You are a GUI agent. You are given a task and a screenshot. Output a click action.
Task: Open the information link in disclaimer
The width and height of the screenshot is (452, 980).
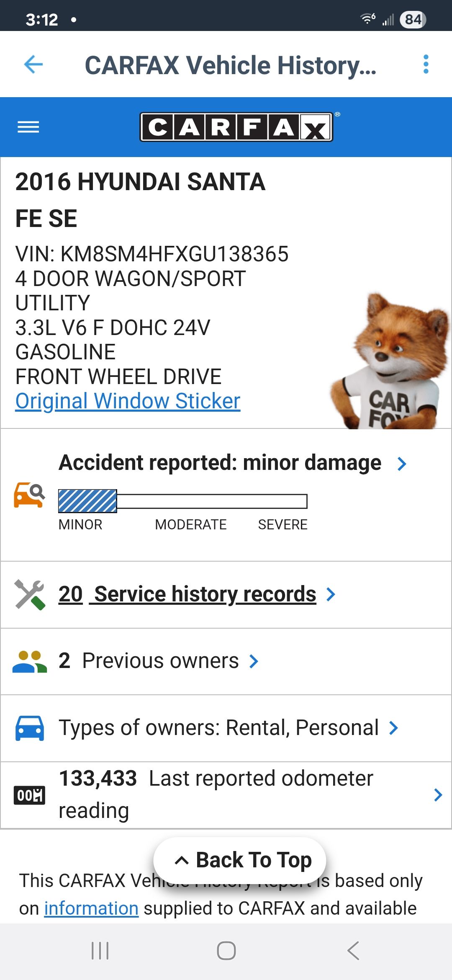(x=91, y=908)
